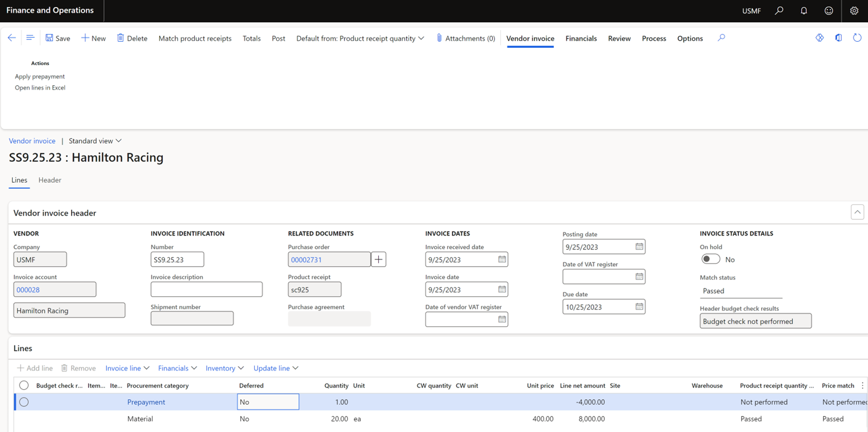Open the Standard view dropdown
Image resolution: width=868 pixels, height=432 pixels.
pyautogui.click(x=95, y=141)
